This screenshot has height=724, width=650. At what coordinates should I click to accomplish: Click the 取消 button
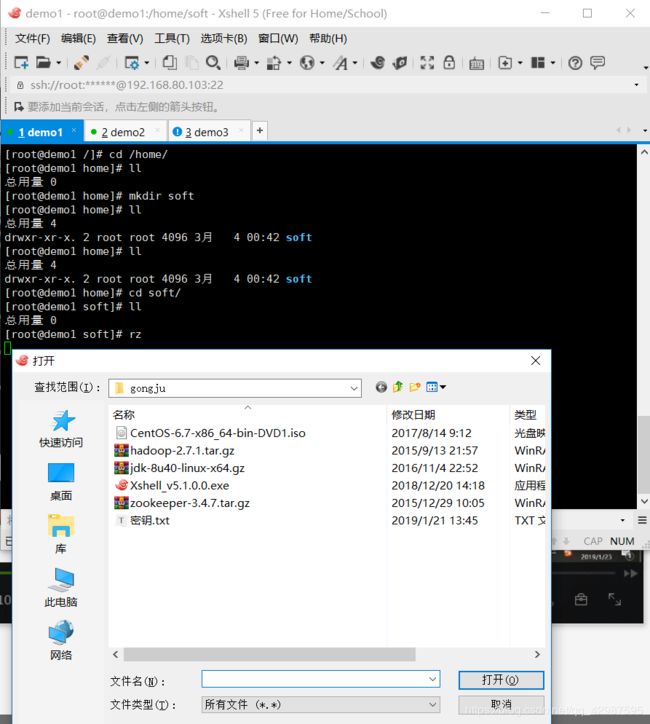pyautogui.click(x=501, y=705)
